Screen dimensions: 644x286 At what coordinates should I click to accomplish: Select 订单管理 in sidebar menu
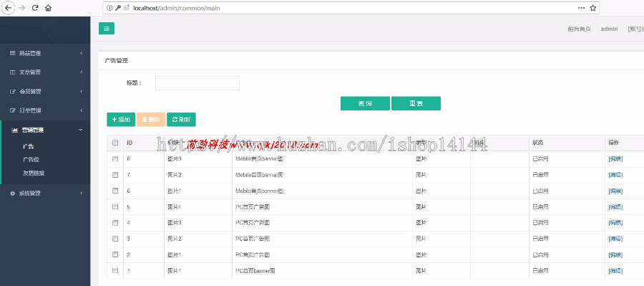pyautogui.click(x=30, y=110)
